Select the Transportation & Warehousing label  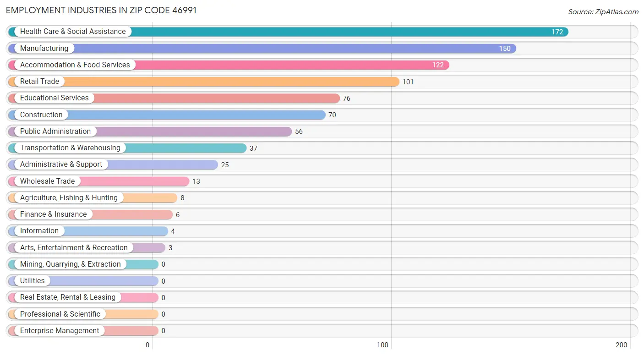point(70,148)
